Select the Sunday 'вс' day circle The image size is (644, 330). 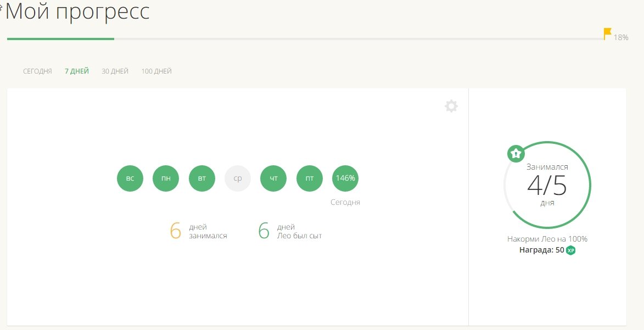point(130,178)
